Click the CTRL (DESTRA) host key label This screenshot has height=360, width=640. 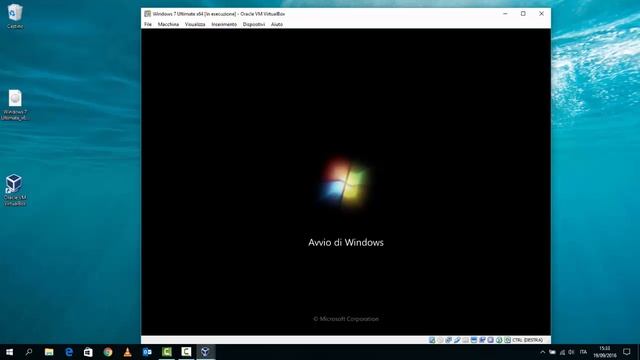(x=528, y=340)
